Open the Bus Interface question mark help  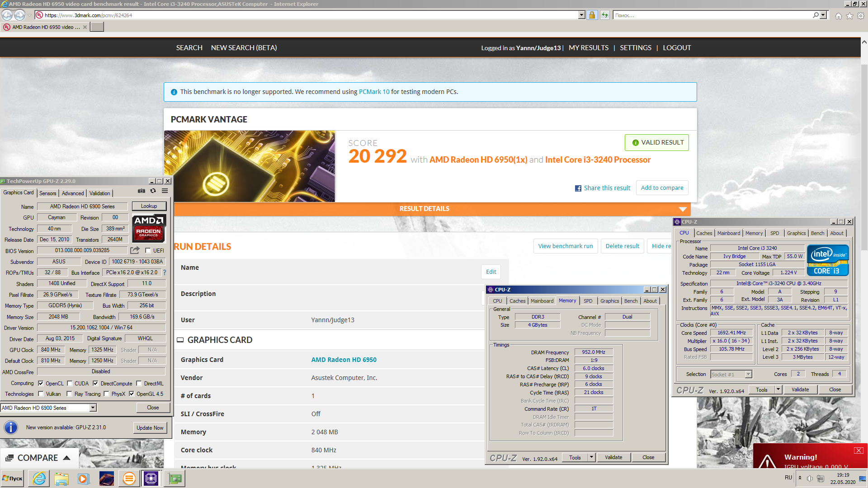point(165,272)
